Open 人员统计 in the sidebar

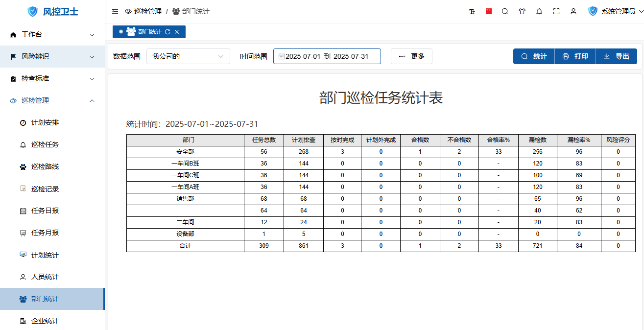[x=45, y=277]
